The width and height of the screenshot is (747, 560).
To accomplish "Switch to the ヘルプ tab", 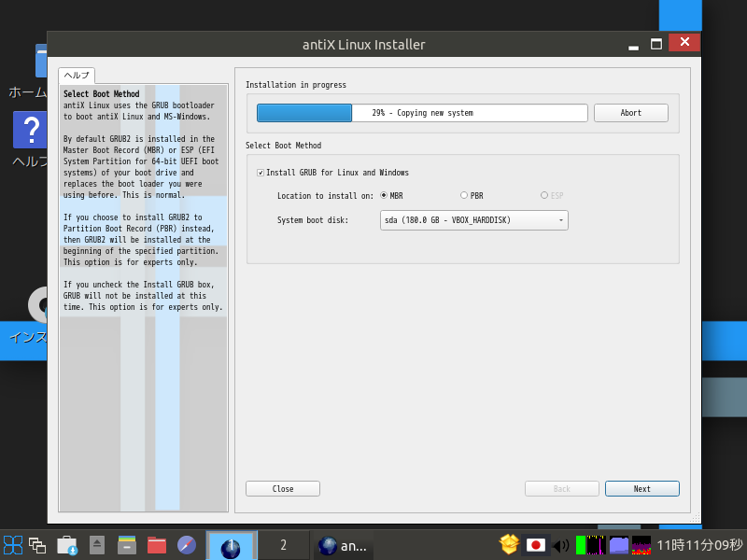I will tap(77, 76).
